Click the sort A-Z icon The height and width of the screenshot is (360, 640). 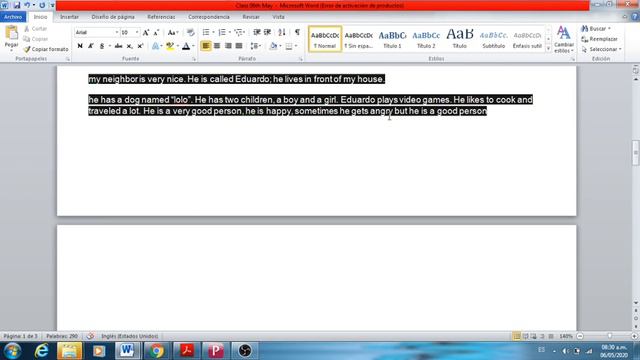point(282,32)
